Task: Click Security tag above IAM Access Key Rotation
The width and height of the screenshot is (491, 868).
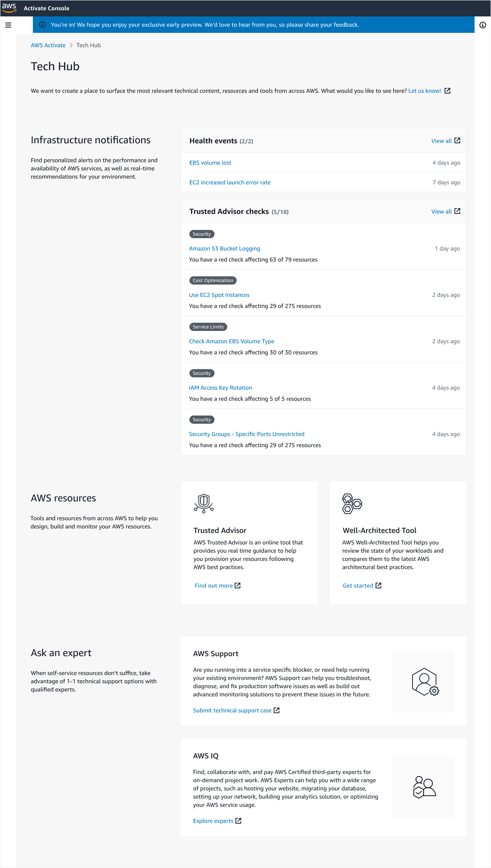Action: (x=202, y=373)
